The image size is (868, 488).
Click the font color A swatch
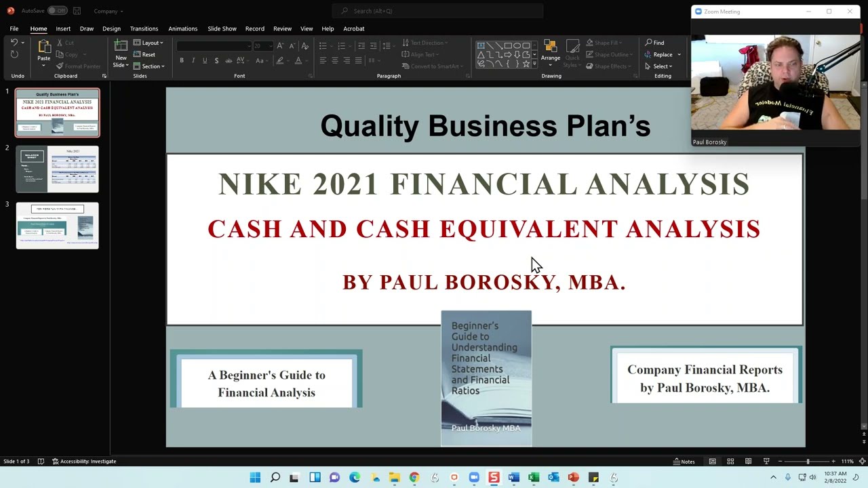pyautogui.click(x=298, y=60)
